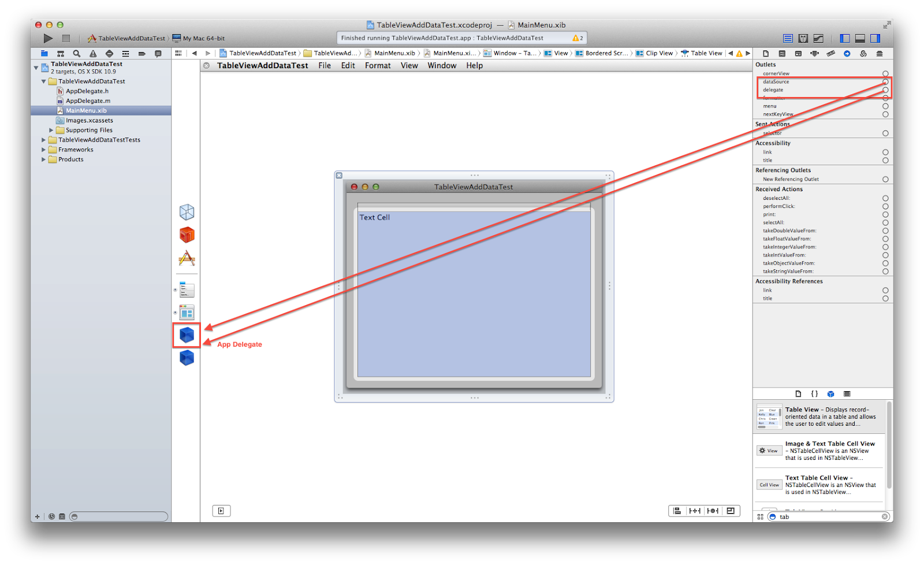Open the Debug navigator icon

(x=125, y=53)
